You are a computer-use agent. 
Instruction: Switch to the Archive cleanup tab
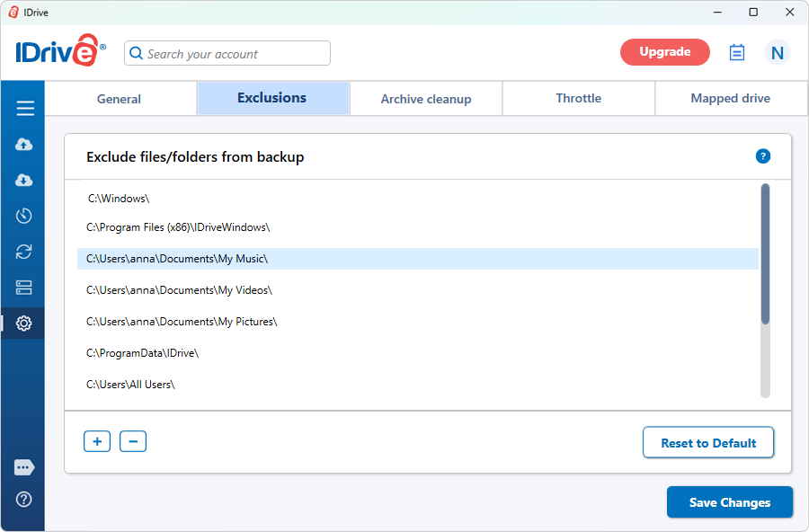(426, 99)
